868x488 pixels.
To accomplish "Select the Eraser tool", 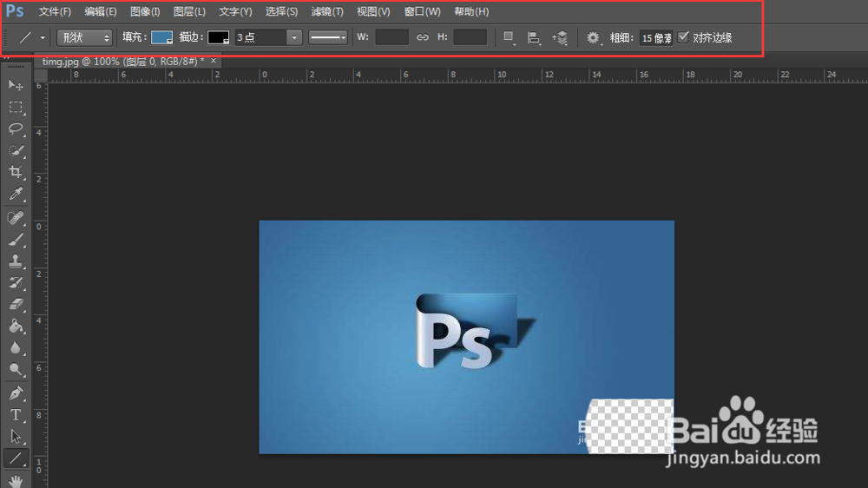I will pos(16,304).
